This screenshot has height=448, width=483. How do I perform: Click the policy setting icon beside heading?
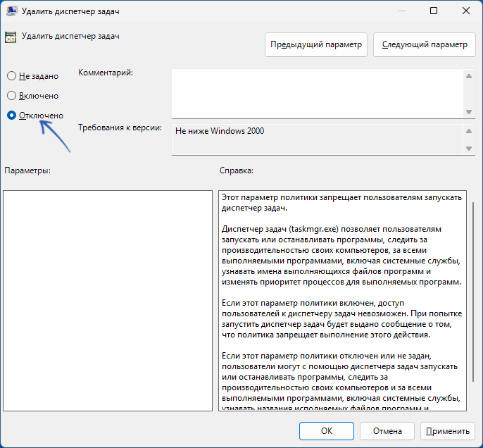pyautogui.click(x=11, y=37)
